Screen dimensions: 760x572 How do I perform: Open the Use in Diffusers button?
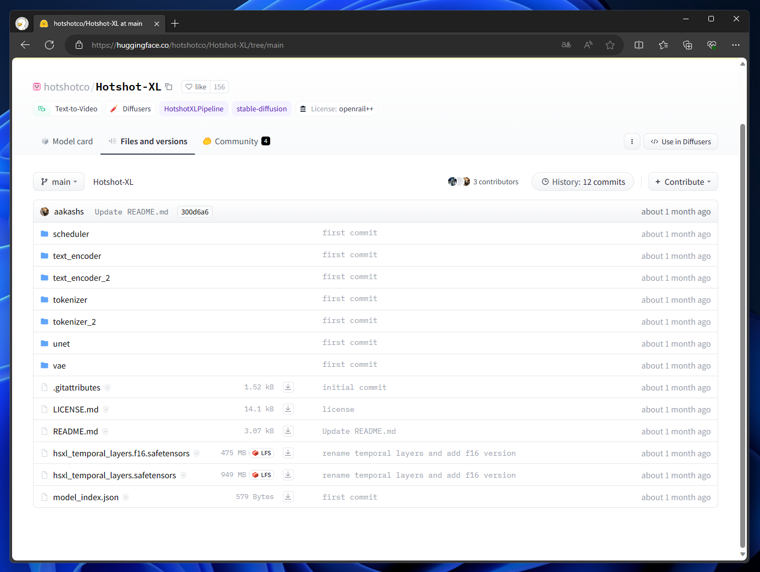pos(681,142)
